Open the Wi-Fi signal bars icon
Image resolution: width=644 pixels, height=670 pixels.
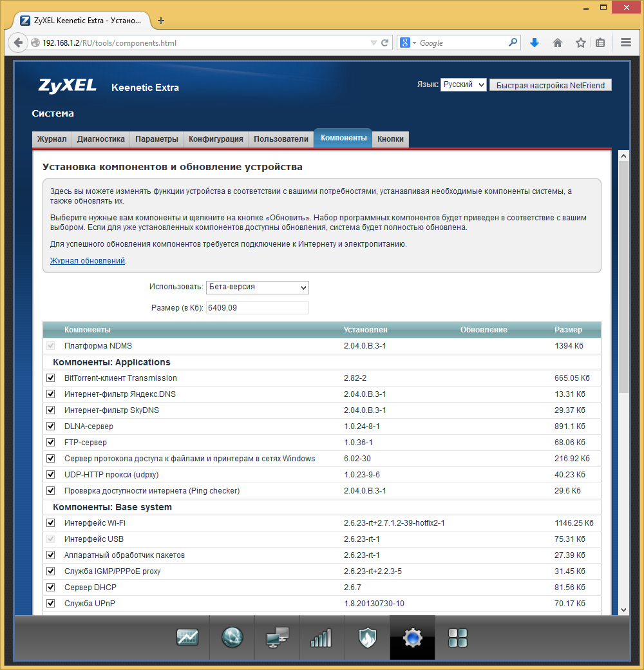click(321, 638)
